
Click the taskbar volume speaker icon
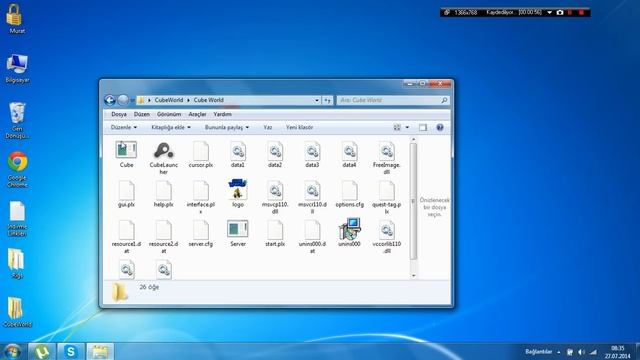[x=581, y=352]
